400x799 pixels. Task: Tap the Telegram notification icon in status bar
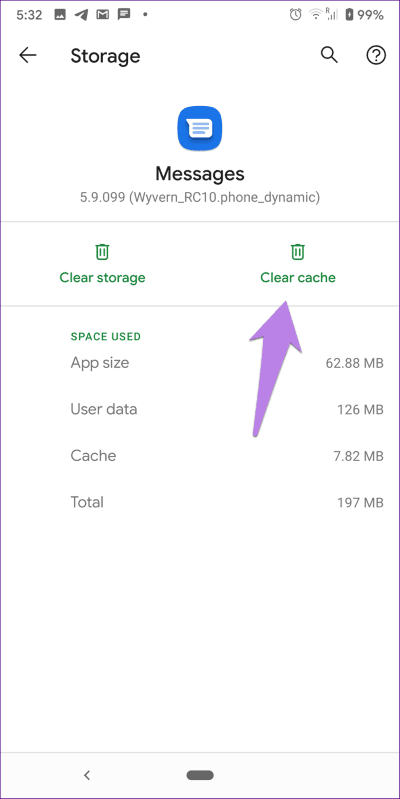pos(81,15)
